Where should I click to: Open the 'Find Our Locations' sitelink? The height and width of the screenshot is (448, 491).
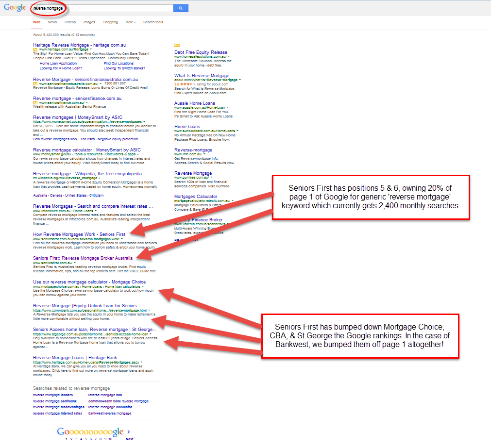[x=119, y=64]
